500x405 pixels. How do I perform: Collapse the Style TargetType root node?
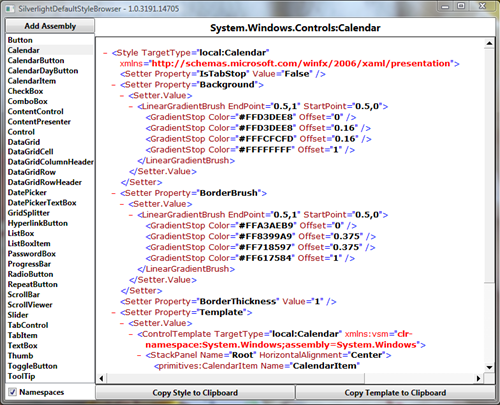pos(105,53)
